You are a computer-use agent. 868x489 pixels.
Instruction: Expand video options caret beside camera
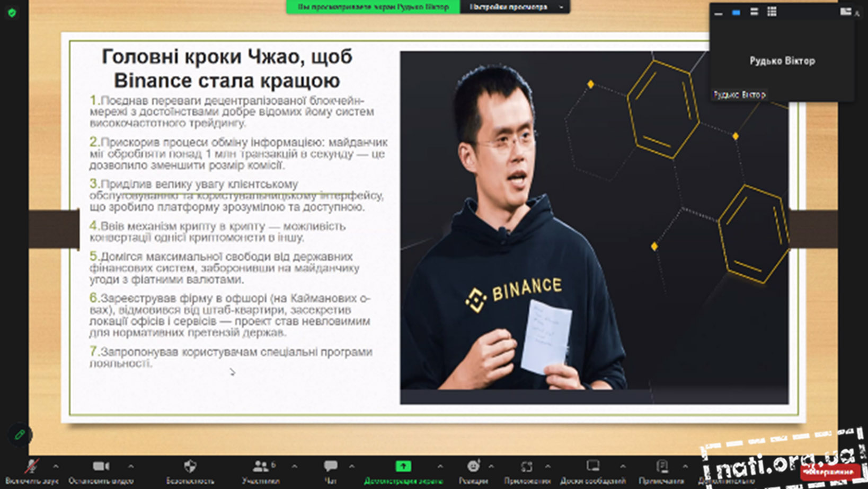point(131,466)
